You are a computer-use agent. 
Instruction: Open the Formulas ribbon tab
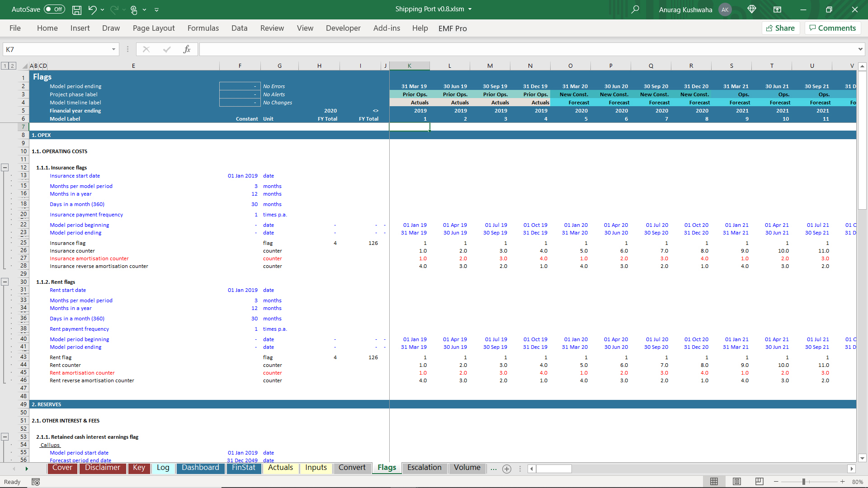click(x=203, y=28)
